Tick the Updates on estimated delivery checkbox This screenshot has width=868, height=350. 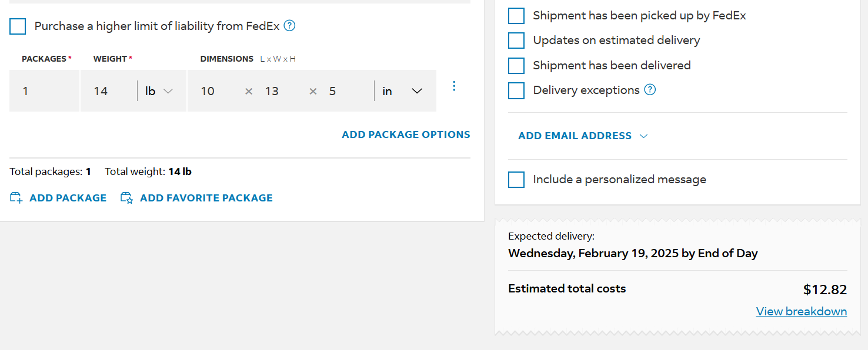[x=516, y=41]
